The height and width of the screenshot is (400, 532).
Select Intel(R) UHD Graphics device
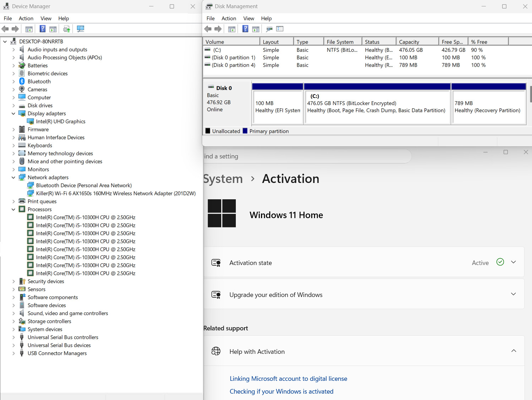coord(61,121)
